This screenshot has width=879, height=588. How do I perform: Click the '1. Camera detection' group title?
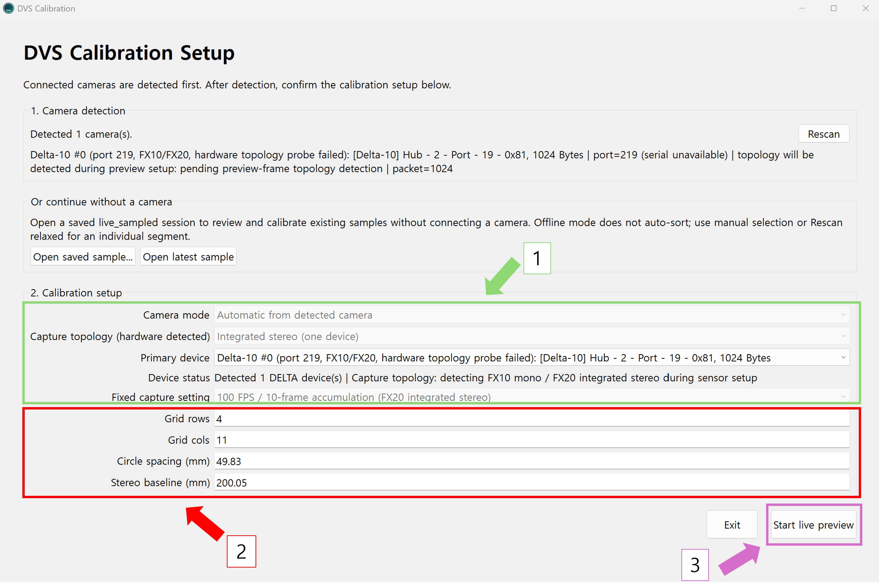[78, 111]
